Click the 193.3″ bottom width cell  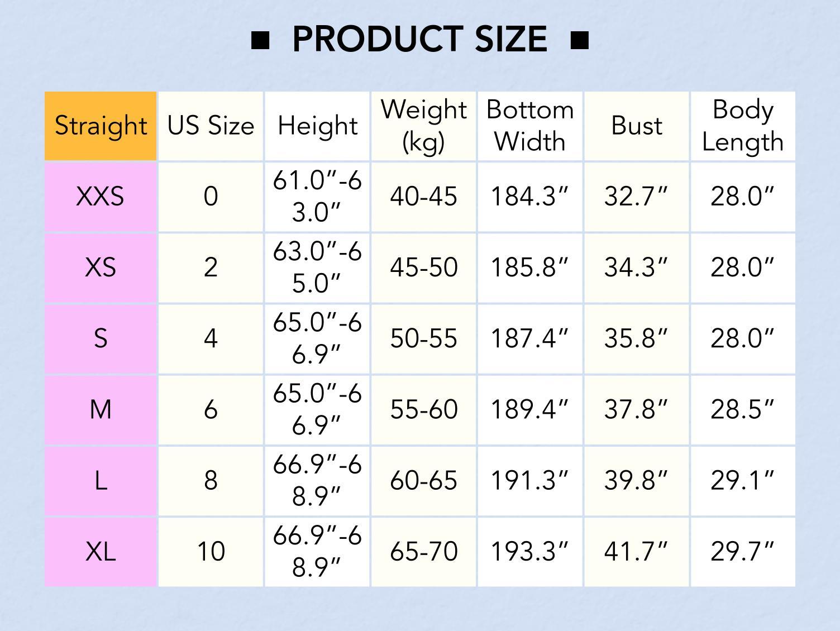tap(530, 551)
